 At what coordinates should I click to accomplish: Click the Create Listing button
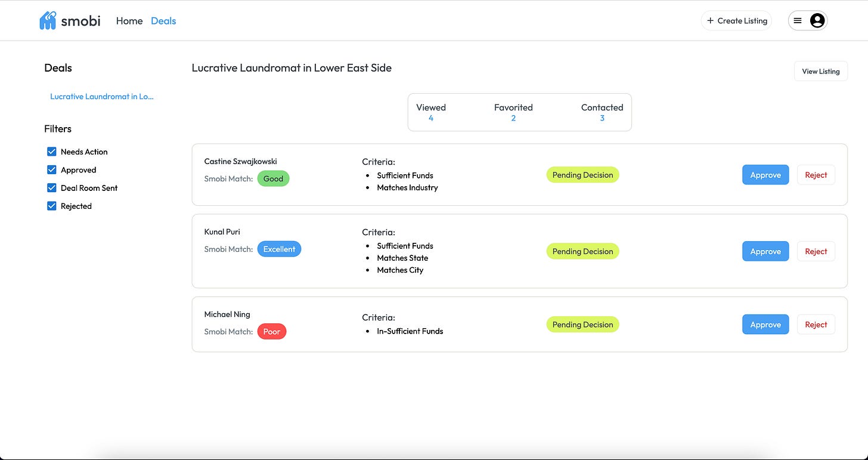pyautogui.click(x=736, y=20)
